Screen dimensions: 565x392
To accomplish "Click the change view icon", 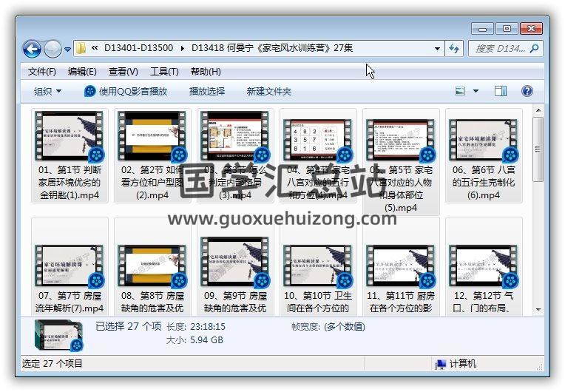I will pyautogui.click(x=460, y=91).
